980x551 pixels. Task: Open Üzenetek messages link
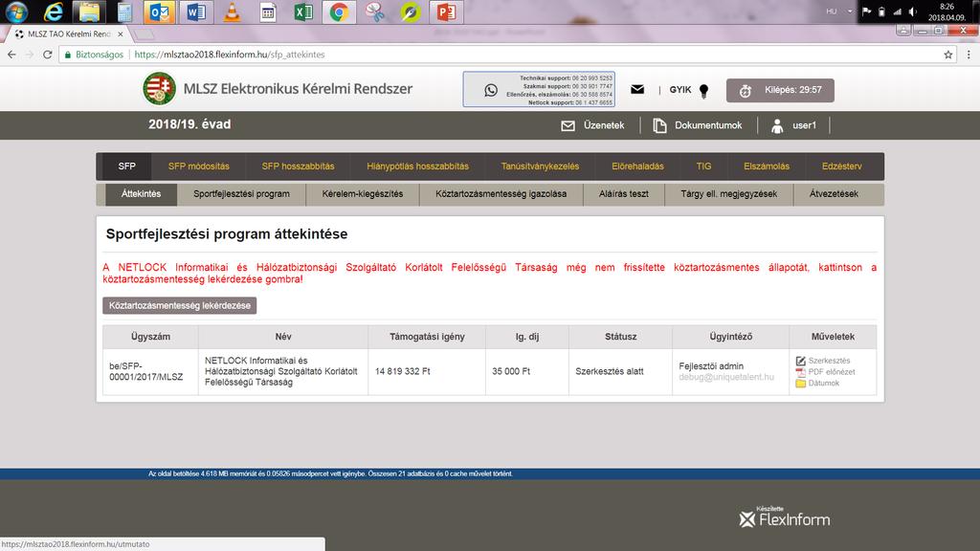point(592,125)
